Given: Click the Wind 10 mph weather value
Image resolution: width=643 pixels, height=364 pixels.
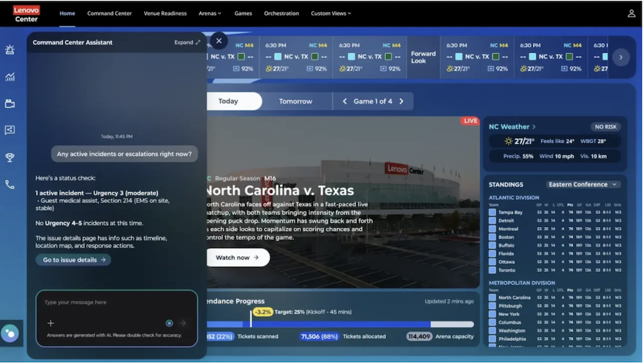Looking at the screenshot, I should pyautogui.click(x=556, y=156).
